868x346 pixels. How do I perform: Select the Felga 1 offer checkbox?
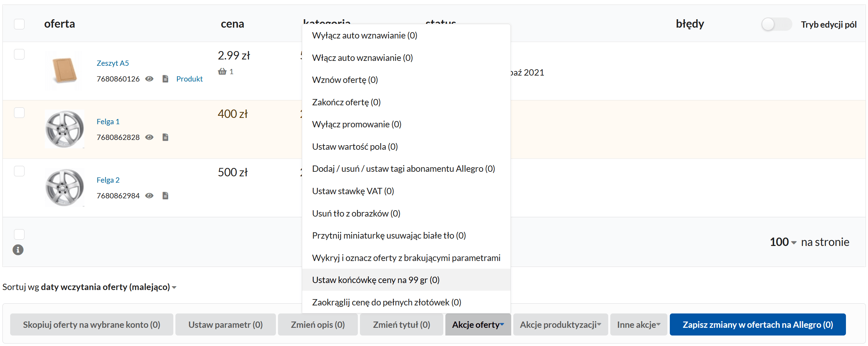[19, 113]
